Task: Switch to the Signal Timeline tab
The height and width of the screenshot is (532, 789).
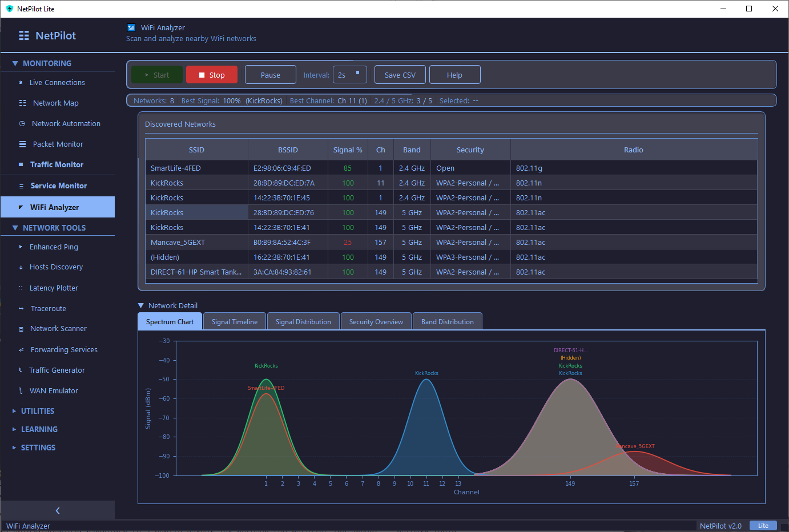Action: coord(234,321)
